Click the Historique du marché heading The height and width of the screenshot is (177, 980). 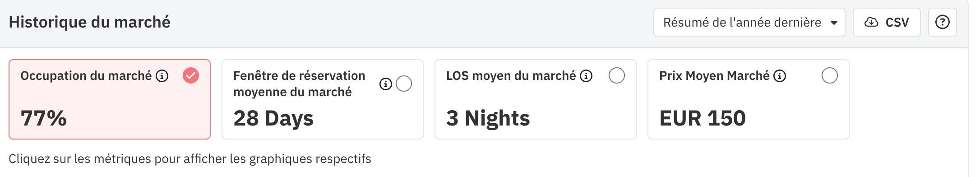point(90,22)
